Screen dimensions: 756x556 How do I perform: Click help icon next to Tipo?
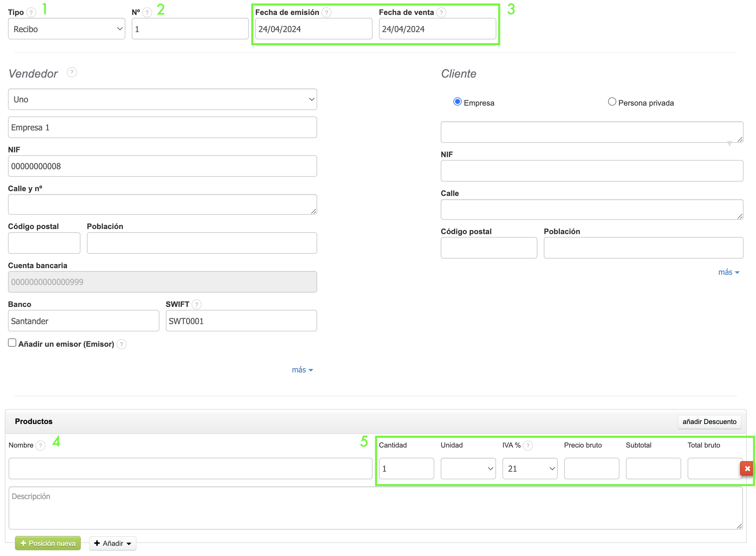point(31,12)
